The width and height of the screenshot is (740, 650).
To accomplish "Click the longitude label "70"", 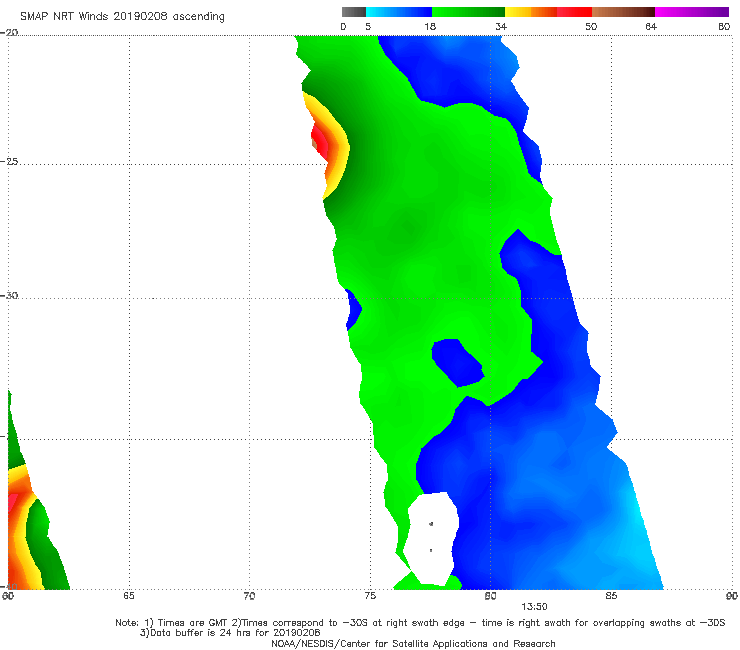I will 249,596.
